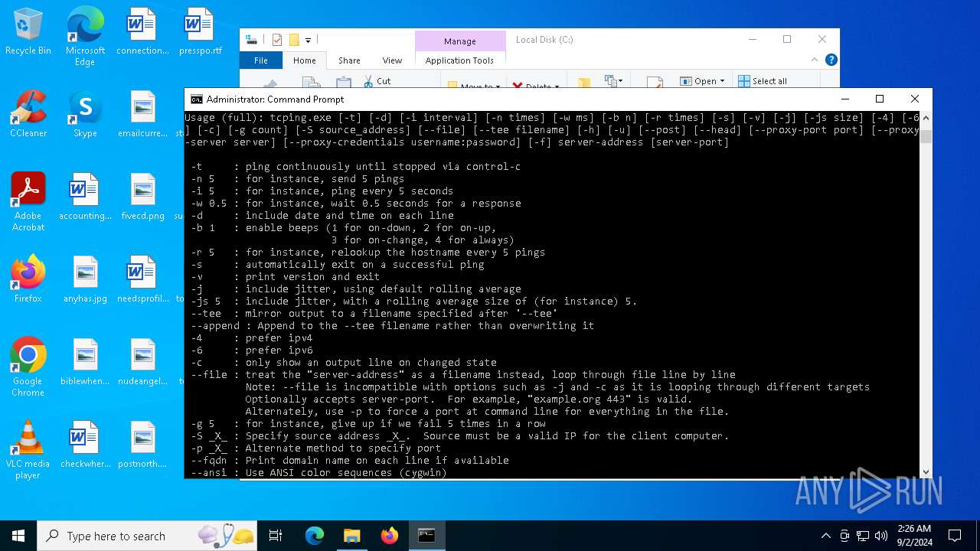This screenshot has width=980, height=551.
Task: Click Cut in File Explorer ribbon
Action: pyautogui.click(x=376, y=80)
